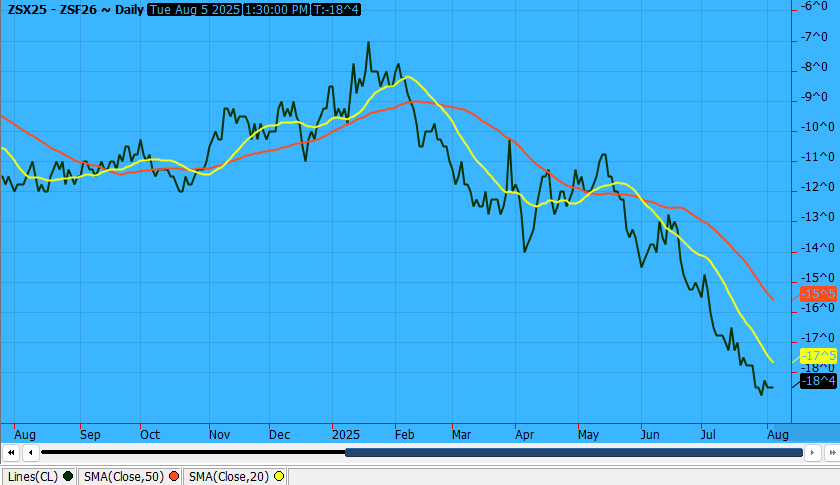Image resolution: width=840 pixels, height=485 pixels.
Task: Click the yellow SMA(Close,20) color dot
Action: (x=279, y=476)
